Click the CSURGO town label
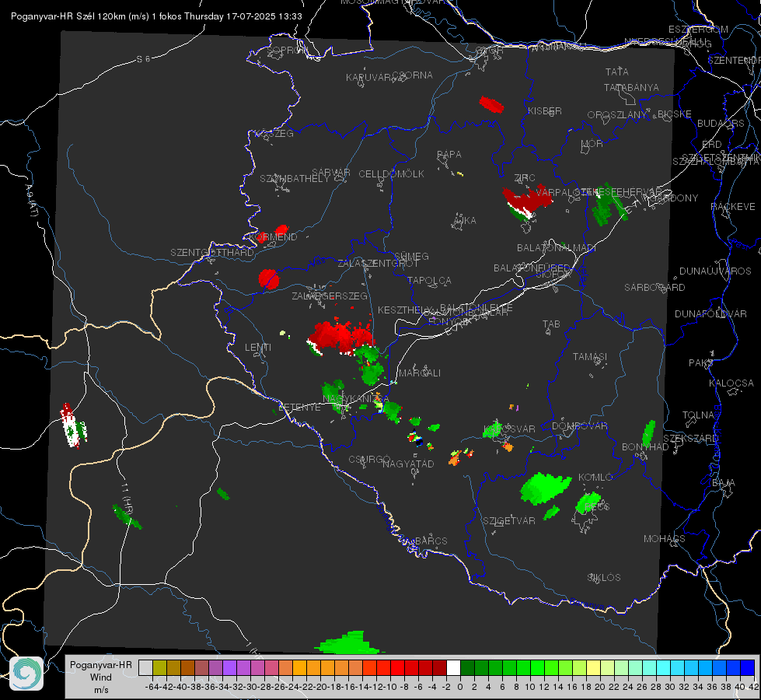 coord(369,460)
